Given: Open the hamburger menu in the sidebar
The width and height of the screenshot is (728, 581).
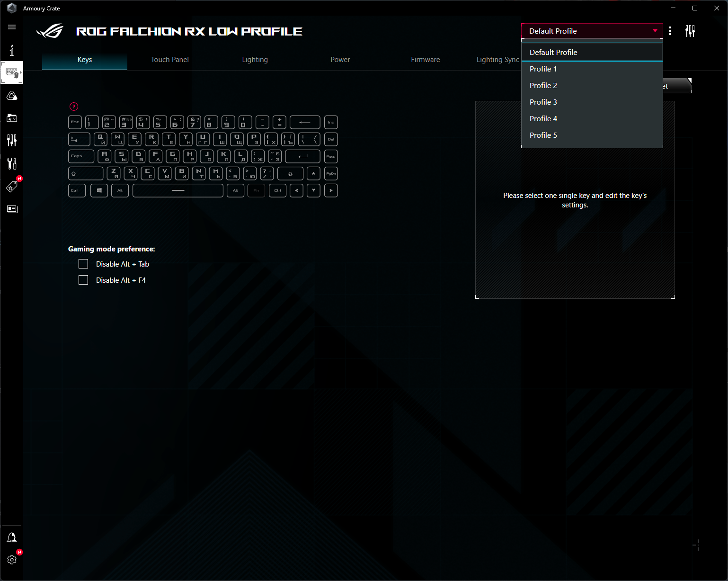Looking at the screenshot, I should 12,27.
